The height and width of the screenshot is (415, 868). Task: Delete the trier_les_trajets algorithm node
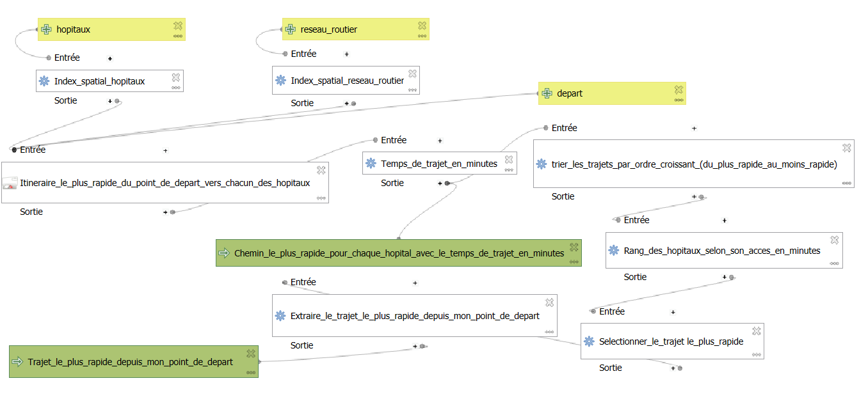[x=847, y=148]
